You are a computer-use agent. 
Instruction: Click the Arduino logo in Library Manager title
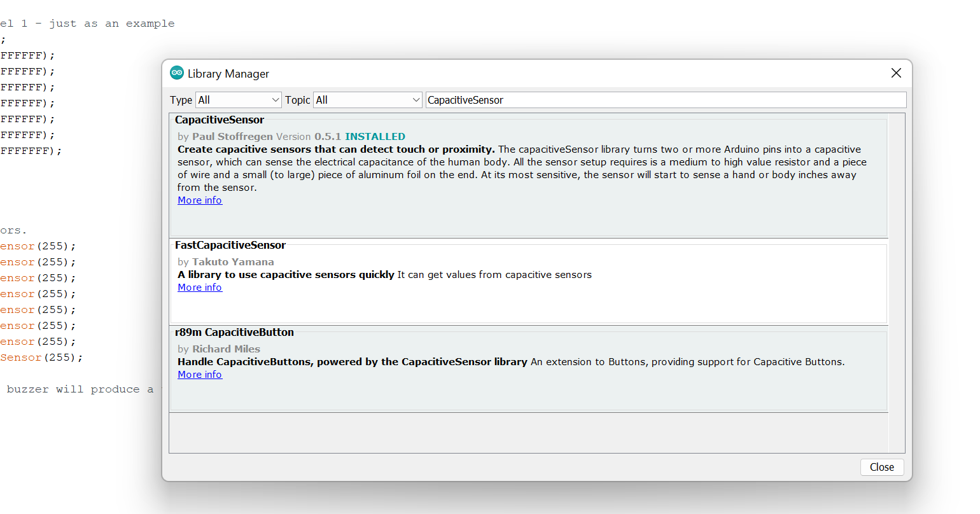tap(177, 73)
